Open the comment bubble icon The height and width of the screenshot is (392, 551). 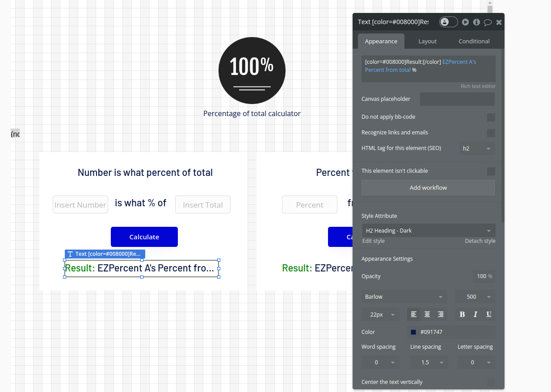coord(488,22)
